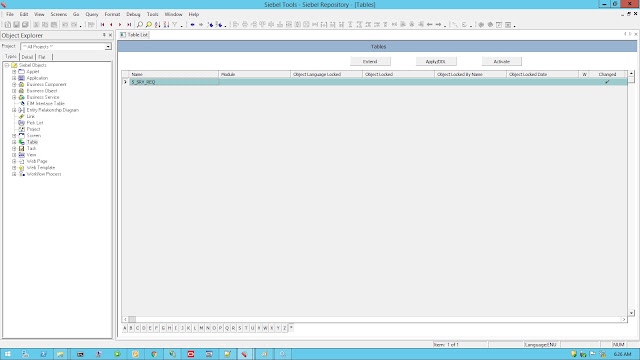Click the Name column header
The image size is (640, 360).
(x=174, y=74)
